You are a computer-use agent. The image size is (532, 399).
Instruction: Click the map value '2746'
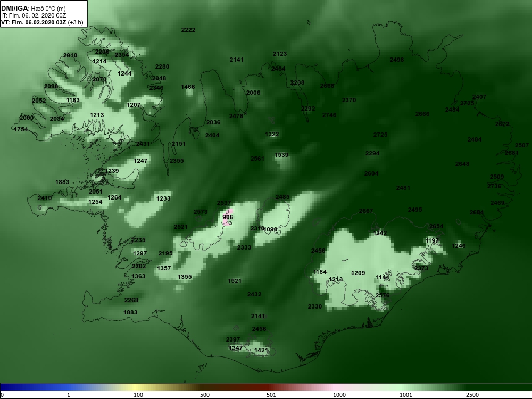[329, 115]
